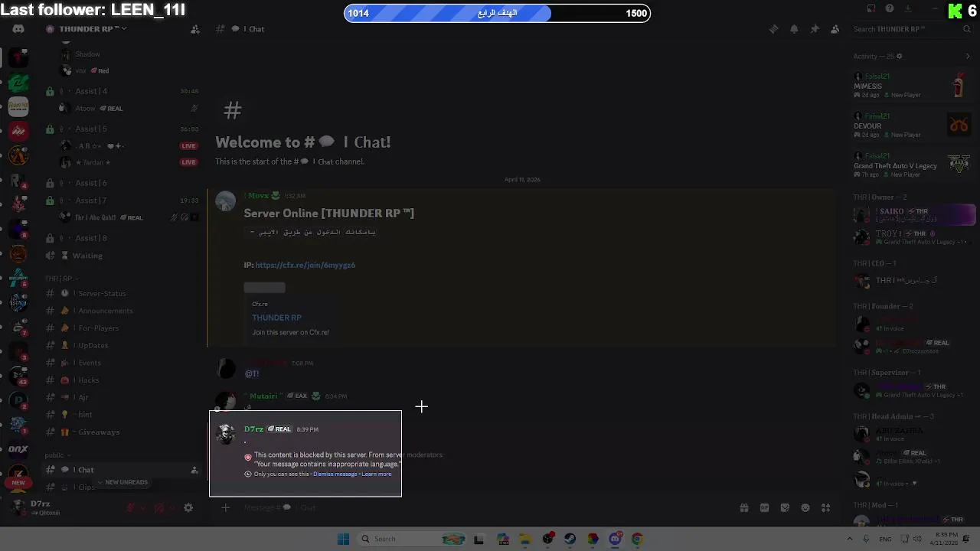Open the Hacks channel

point(122,380)
